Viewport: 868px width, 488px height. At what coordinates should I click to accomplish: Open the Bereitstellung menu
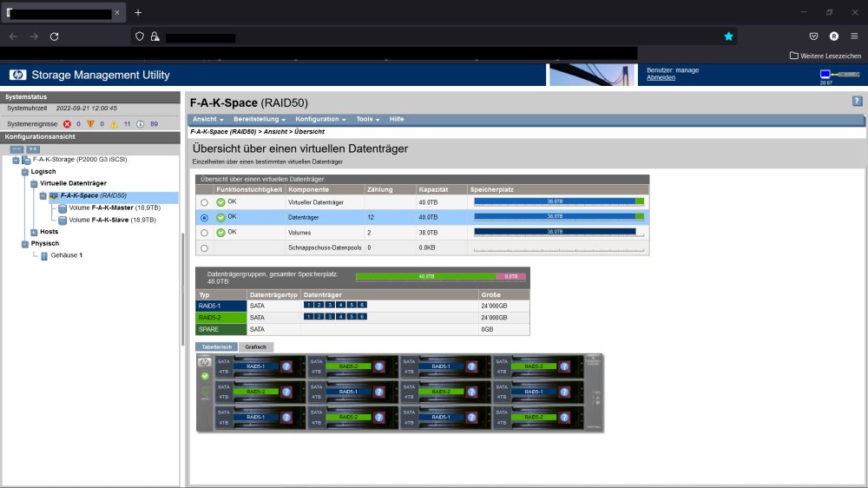pos(259,119)
